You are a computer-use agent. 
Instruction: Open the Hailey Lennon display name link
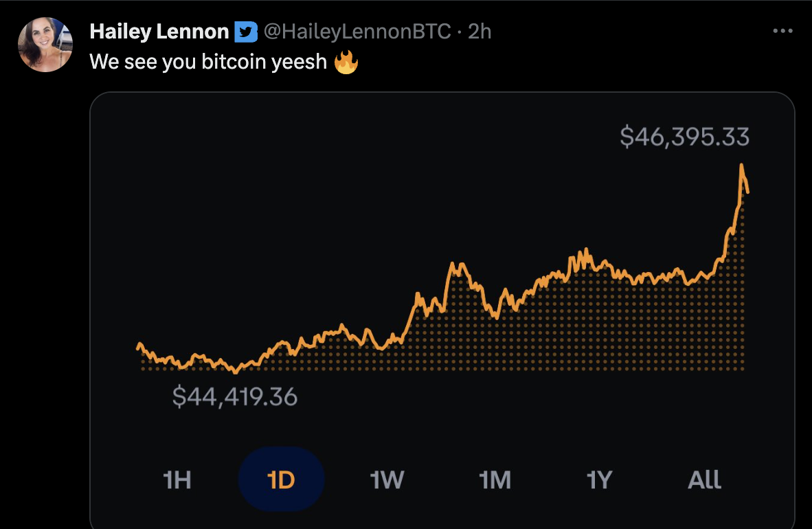pos(159,32)
